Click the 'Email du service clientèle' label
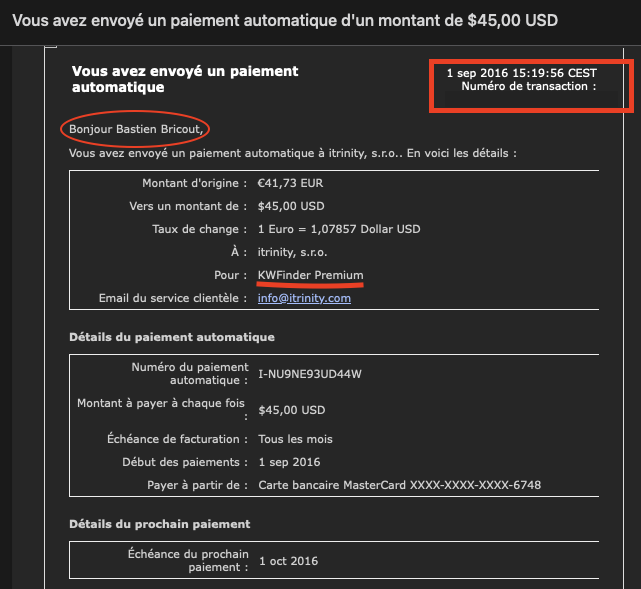This screenshot has height=589, width=641. 173,298
